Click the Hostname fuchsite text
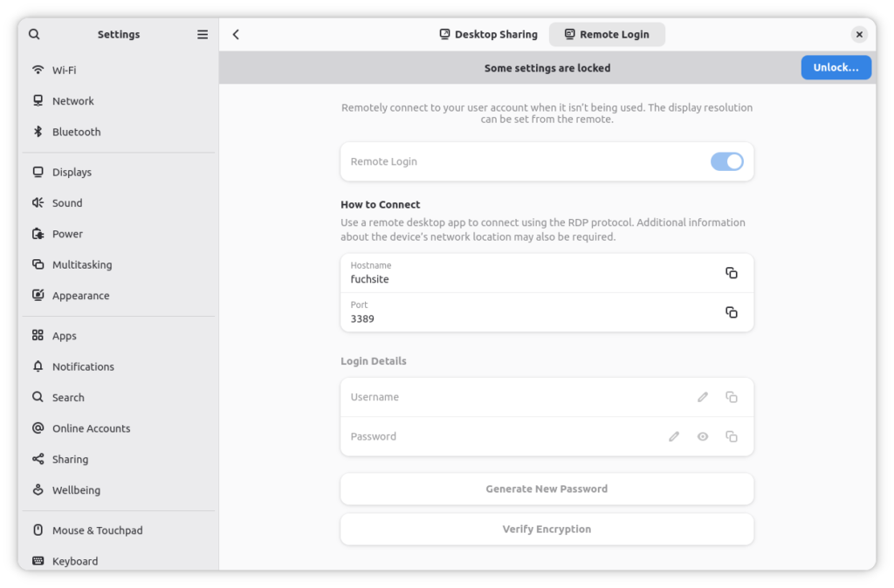 [x=370, y=279]
